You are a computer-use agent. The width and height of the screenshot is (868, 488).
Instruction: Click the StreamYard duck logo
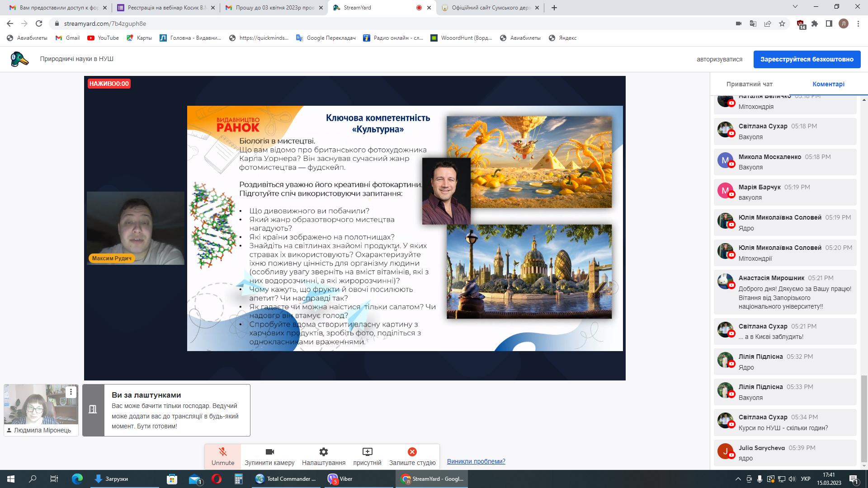pyautogui.click(x=19, y=59)
